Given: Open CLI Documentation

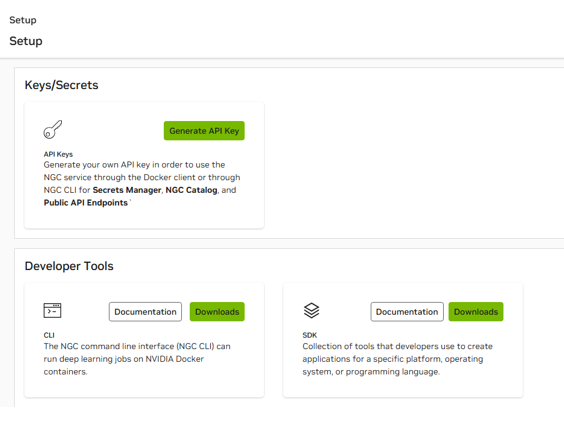Looking at the screenshot, I should pyautogui.click(x=145, y=312).
